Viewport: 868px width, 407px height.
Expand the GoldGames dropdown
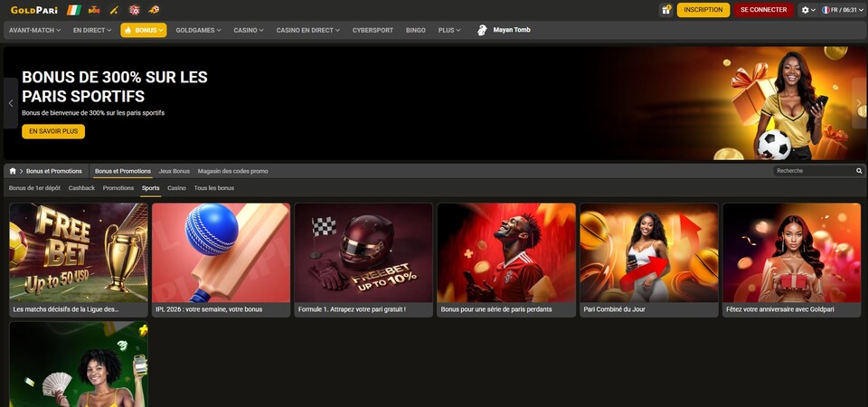(198, 31)
